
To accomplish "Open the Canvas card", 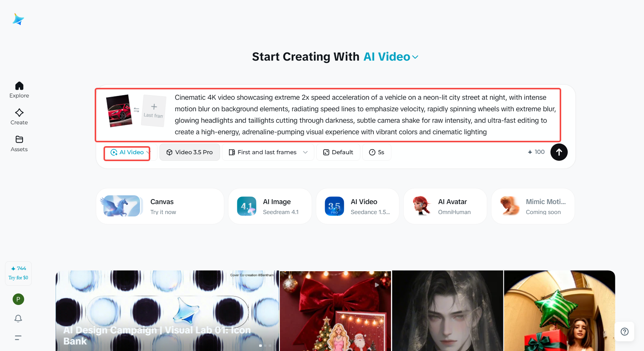I will 160,206.
